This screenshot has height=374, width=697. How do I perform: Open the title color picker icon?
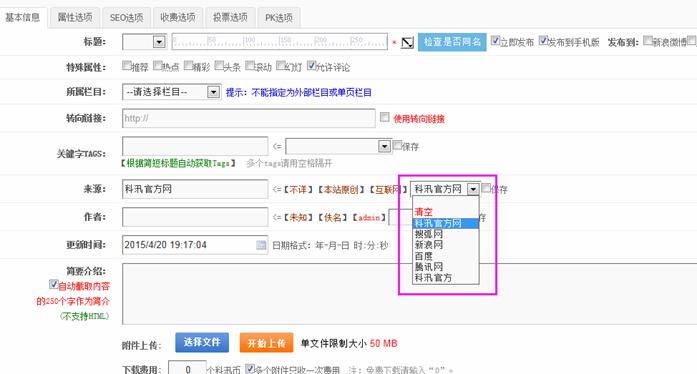coord(407,43)
